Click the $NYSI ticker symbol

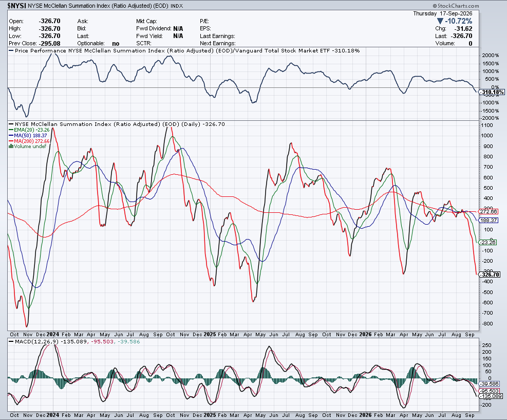17,6
